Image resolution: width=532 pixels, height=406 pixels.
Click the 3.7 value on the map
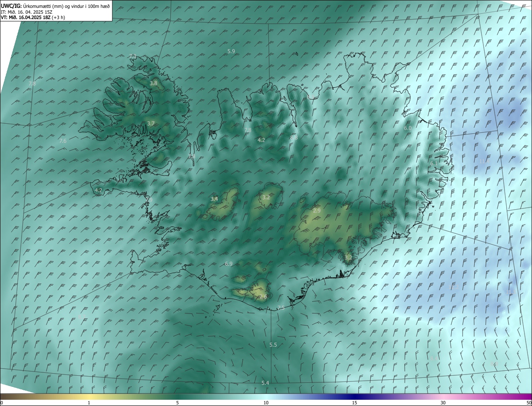pyautogui.click(x=151, y=123)
